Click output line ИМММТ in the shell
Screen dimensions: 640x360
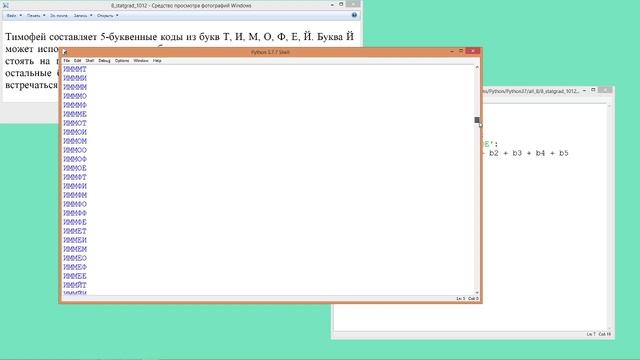point(75,69)
